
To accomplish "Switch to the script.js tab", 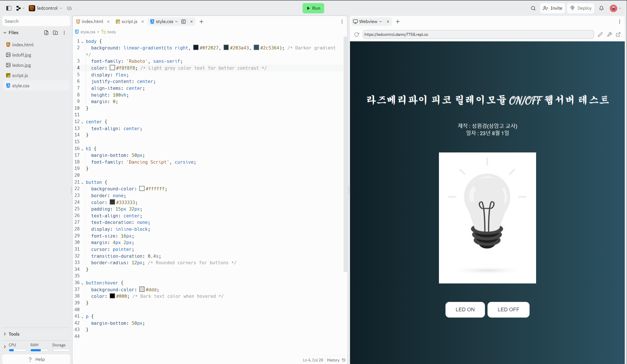I will [x=129, y=22].
